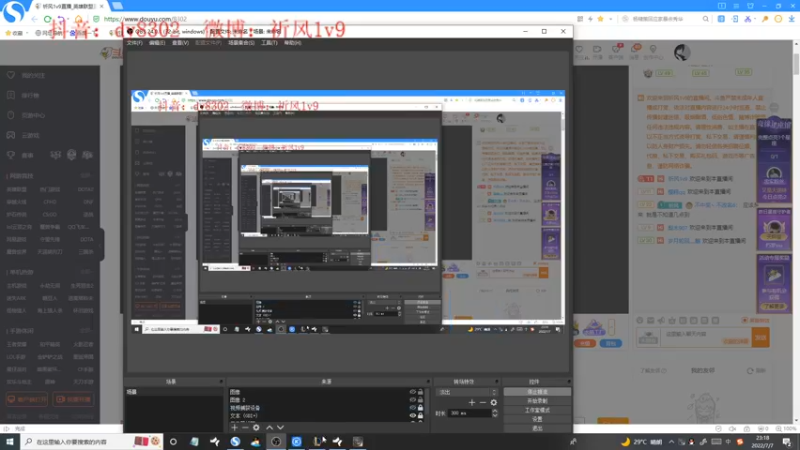The width and height of the screenshot is (800, 450).
Task: Click the streamer avatar at top right of Douyu
Action: coord(682,52)
